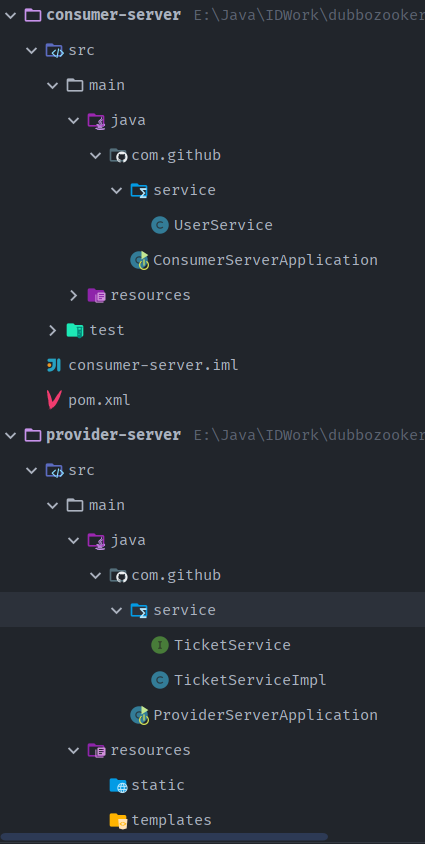Collapse provider-server resources folder

(74, 750)
